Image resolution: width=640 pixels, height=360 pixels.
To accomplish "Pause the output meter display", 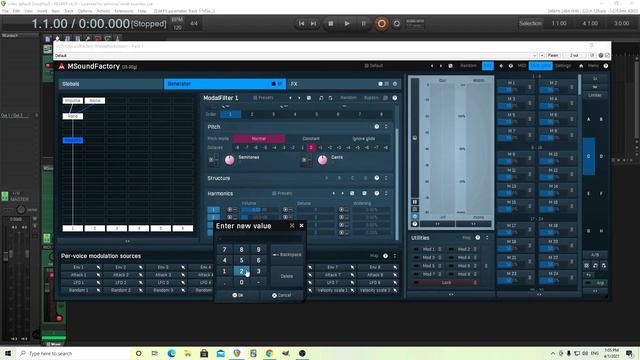I will [415, 202].
